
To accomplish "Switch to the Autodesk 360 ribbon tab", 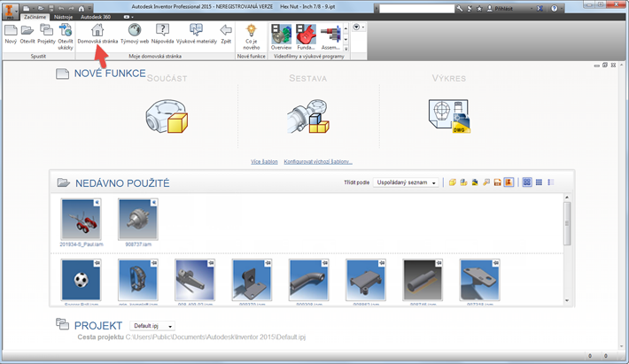I will (x=96, y=17).
